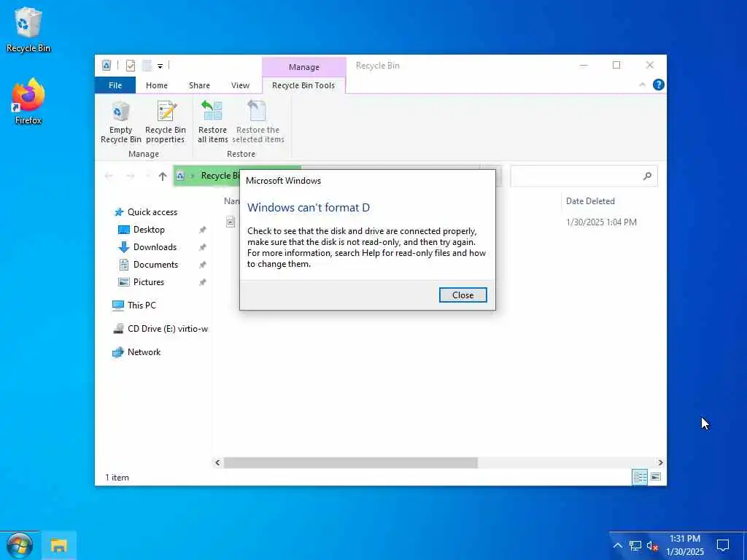This screenshot has height=560, width=747.
Task: Open Downloads in Quick access
Action: click(x=155, y=247)
